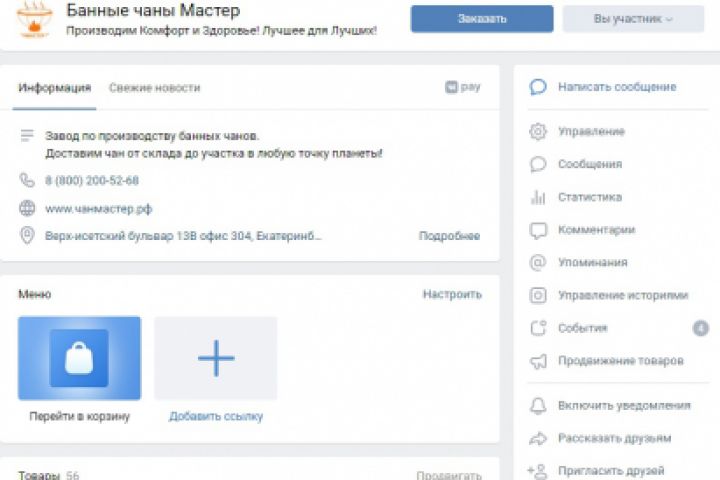
Task: Click the Комментарии comment icon
Action: 538,230
